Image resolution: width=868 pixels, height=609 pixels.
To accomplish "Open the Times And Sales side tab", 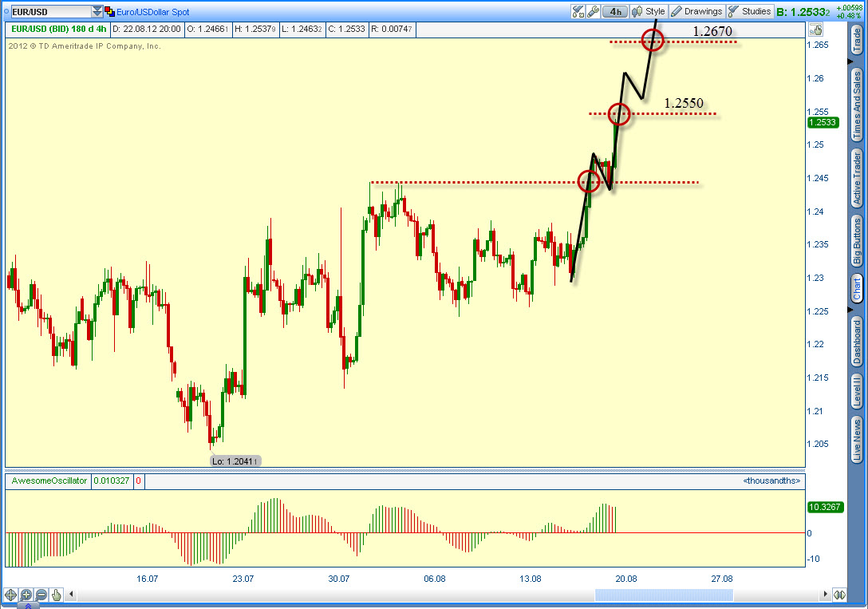I will 857,105.
